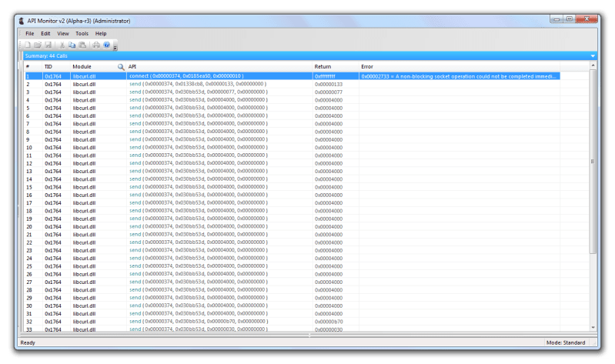Click TID 0x1764 in row 5
Viewport: 615px width, 364px height.
[x=53, y=108]
